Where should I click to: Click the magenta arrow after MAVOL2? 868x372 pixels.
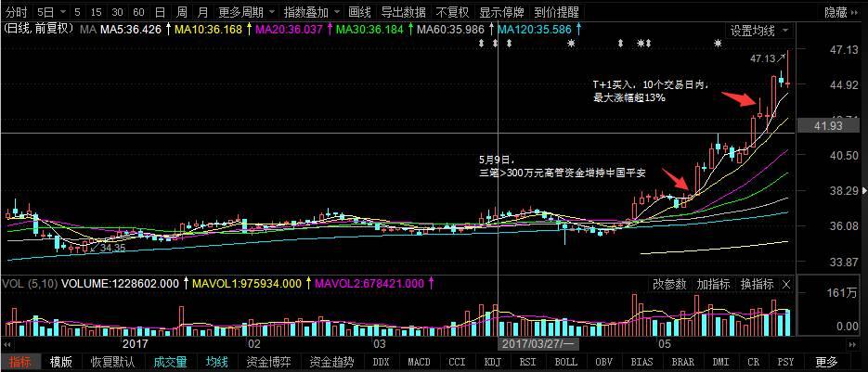pos(430,284)
